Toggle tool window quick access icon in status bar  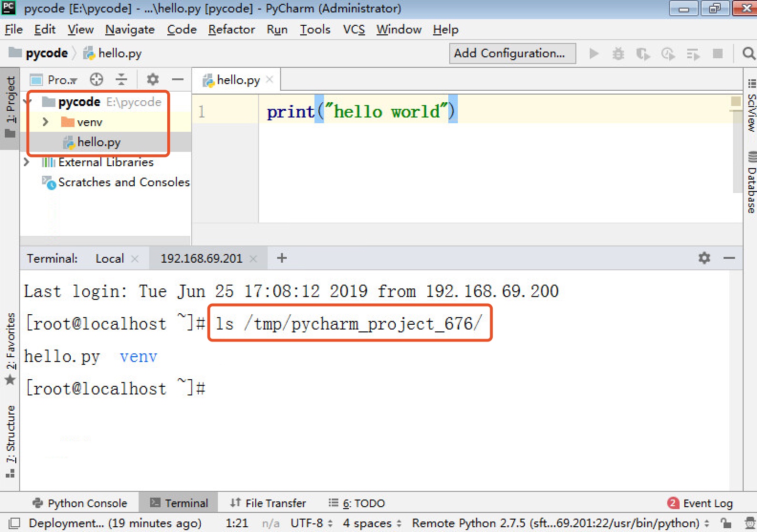[14, 523]
